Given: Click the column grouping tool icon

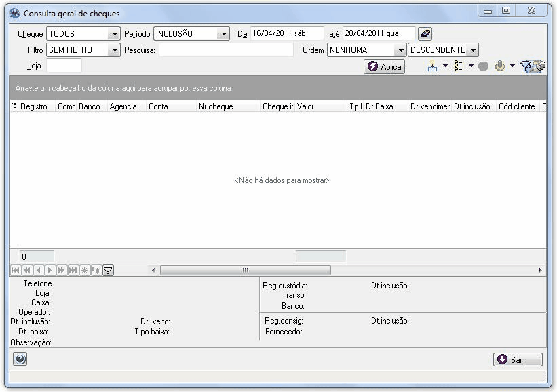Looking at the screenshot, I should 432,66.
